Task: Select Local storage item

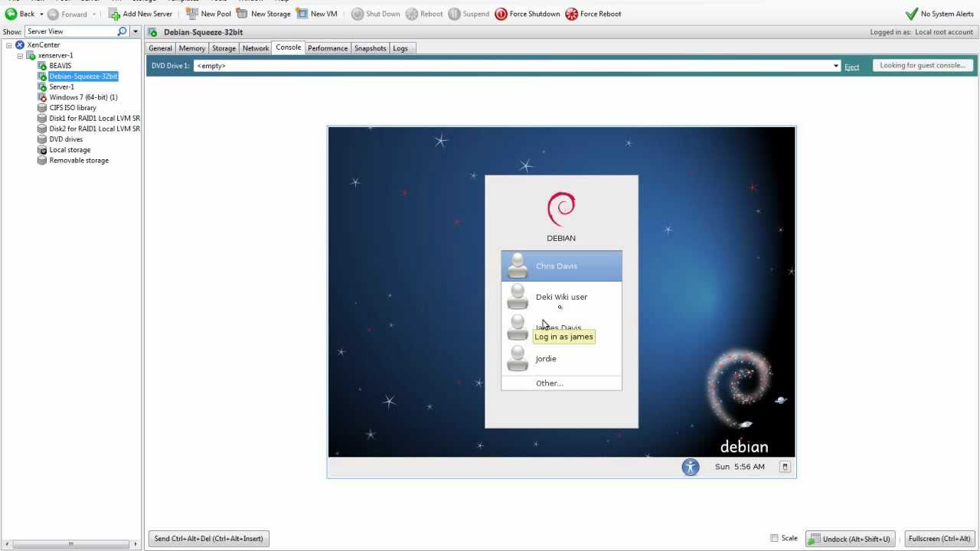Action: coord(69,150)
